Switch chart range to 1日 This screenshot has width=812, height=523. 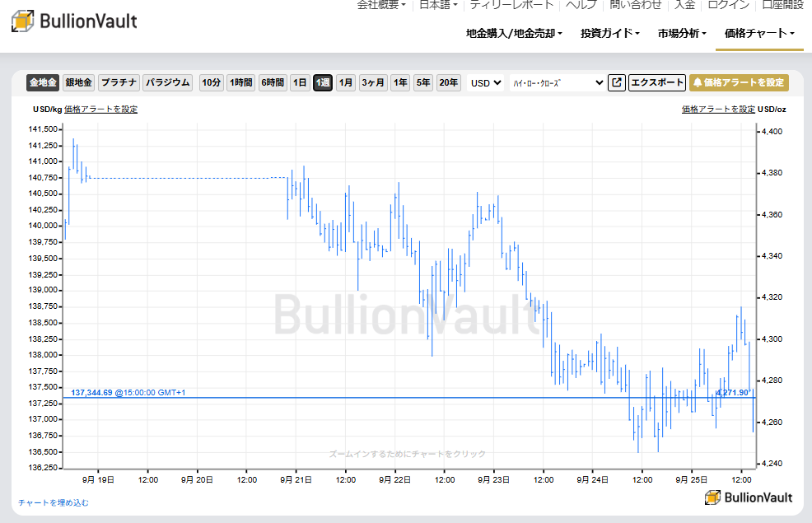[x=300, y=82]
